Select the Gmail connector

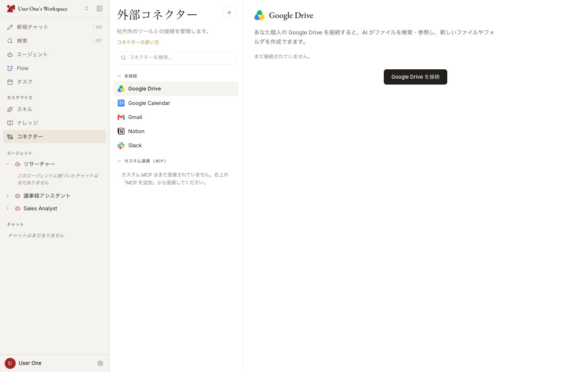pyautogui.click(x=176, y=117)
